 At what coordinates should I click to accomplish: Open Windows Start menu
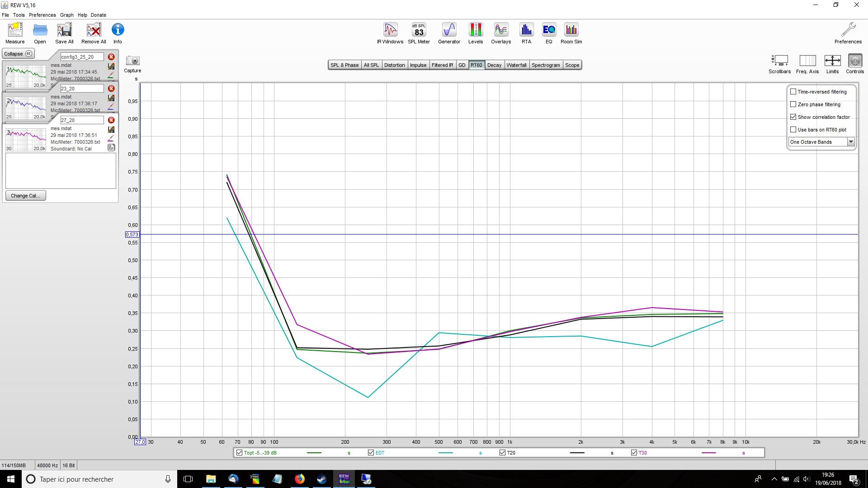coord(11,479)
